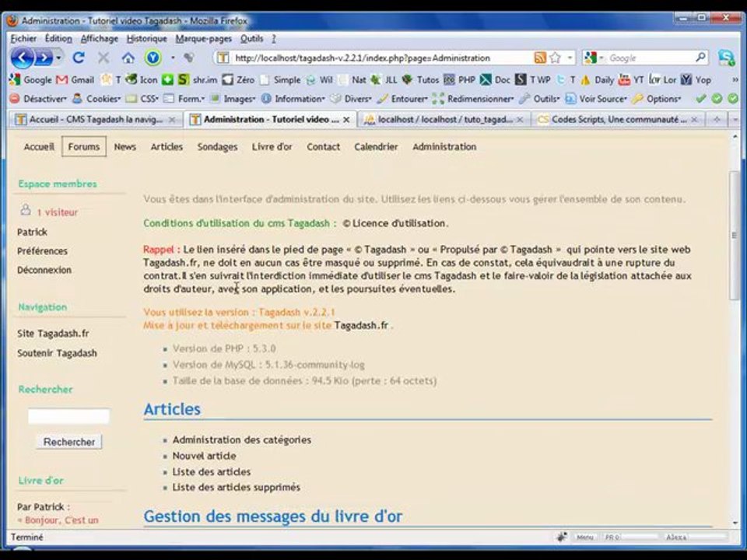Open the Affichage menu
The height and width of the screenshot is (560, 747).
[99, 39]
